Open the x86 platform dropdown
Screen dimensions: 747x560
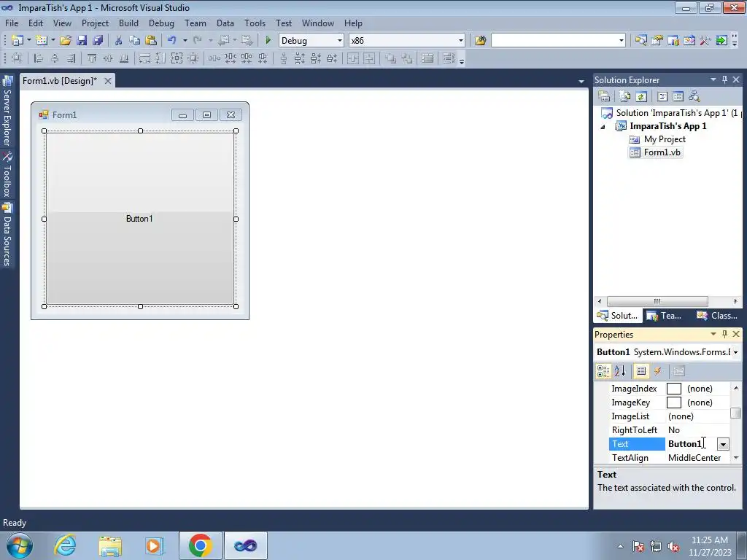[x=461, y=41]
